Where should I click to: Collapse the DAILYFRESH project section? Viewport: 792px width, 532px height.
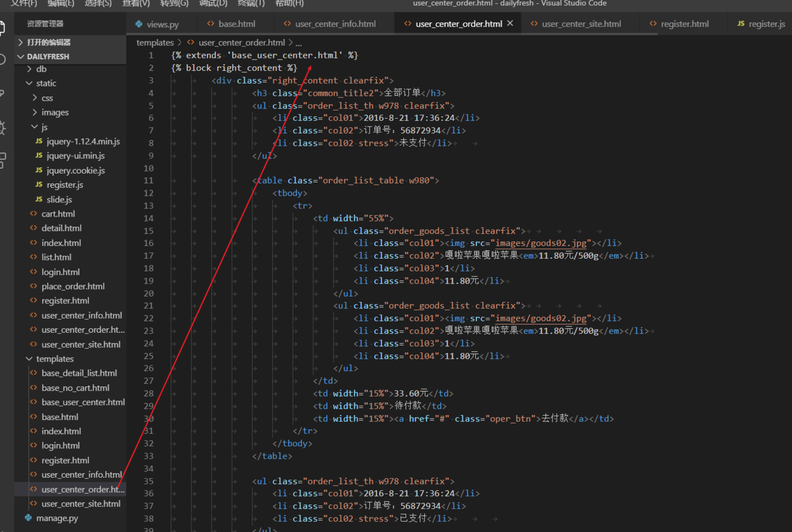point(21,56)
